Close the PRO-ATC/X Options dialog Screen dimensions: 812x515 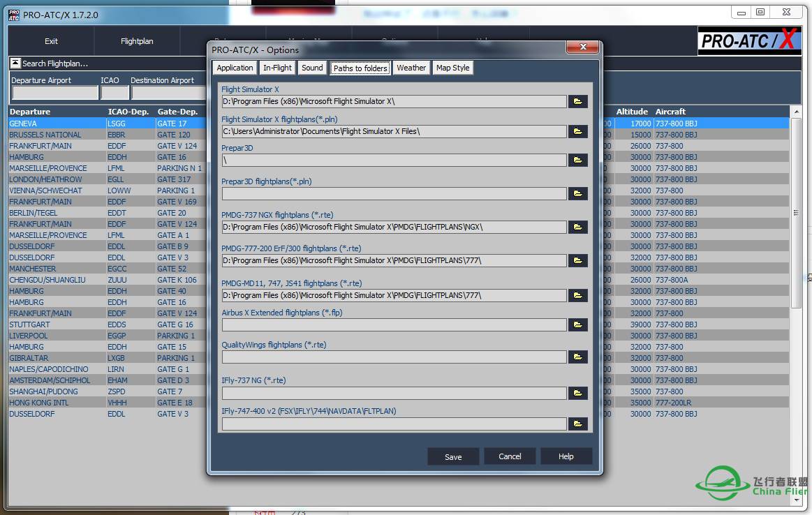click(x=582, y=47)
